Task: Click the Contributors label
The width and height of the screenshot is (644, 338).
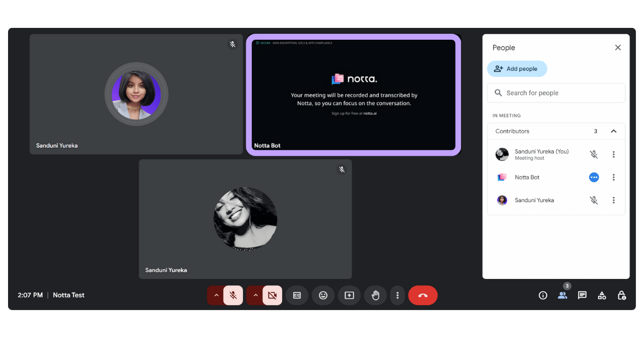Action: (x=512, y=131)
